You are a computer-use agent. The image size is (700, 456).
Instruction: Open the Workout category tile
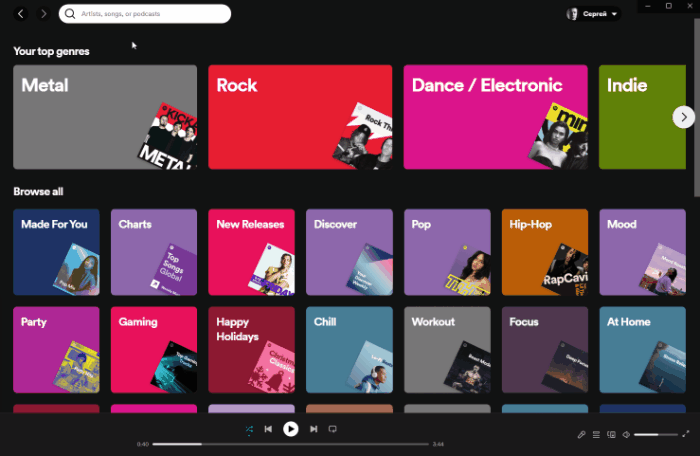click(447, 349)
